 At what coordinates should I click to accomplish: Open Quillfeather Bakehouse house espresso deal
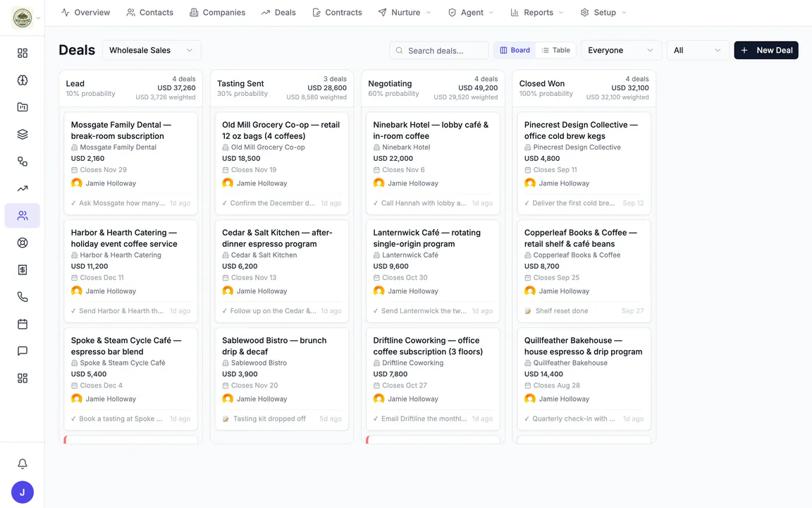(x=584, y=379)
